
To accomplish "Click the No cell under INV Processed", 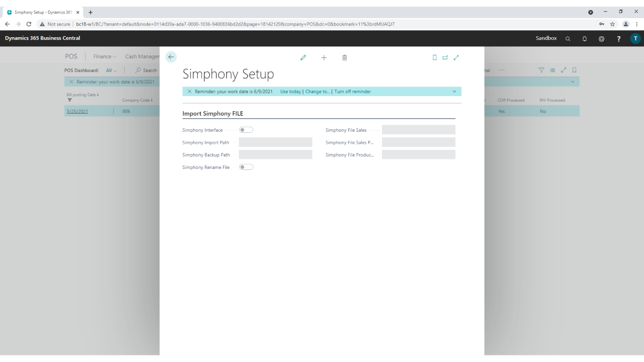I will (x=543, y=111).
